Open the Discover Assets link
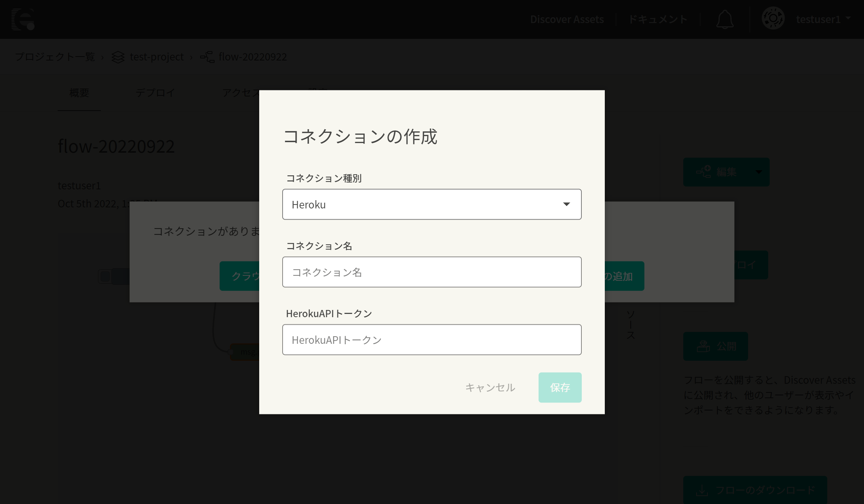Image resolution: width=864 pixels, height=504 pixels. pos(567,19)
